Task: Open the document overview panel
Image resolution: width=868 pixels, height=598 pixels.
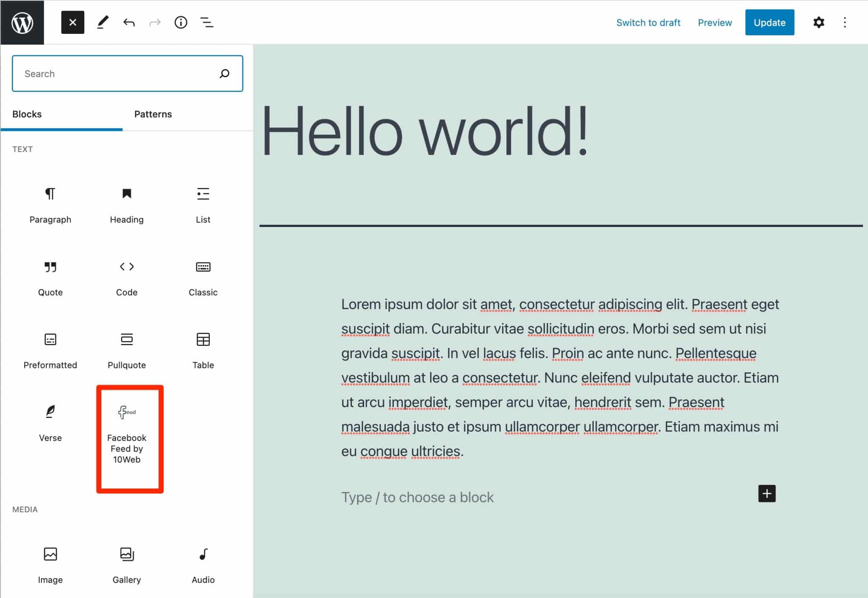Action: (207, 22)
